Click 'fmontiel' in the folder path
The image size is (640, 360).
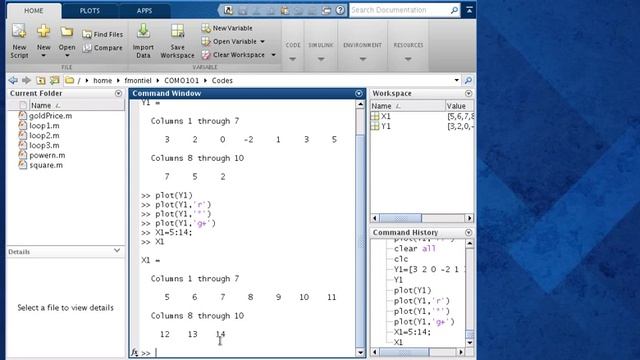click(138, 80)
